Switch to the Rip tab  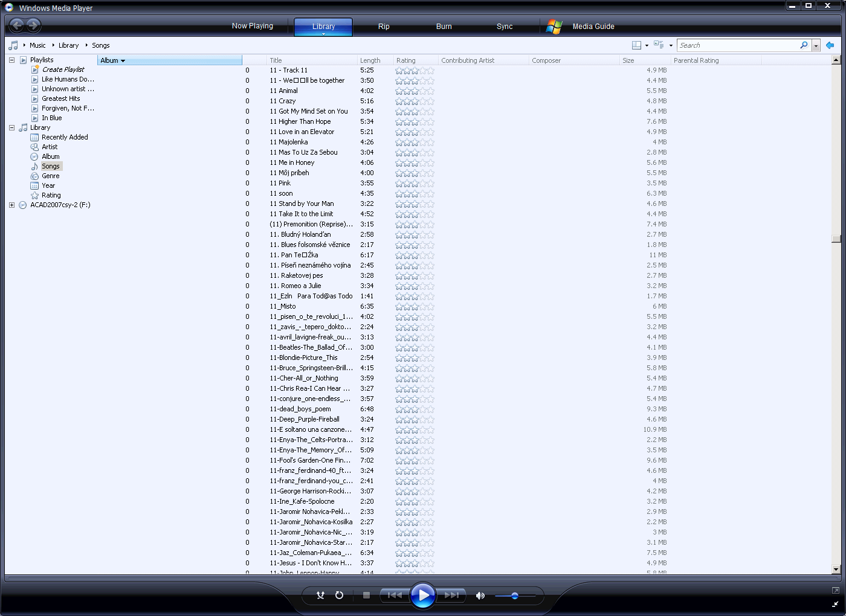384,27
